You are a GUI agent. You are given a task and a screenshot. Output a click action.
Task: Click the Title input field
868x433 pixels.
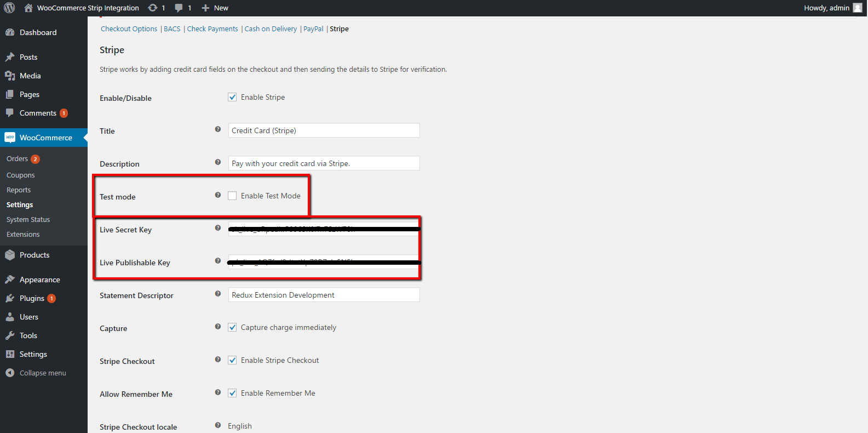pyautogui.click(x=324, y=130)
